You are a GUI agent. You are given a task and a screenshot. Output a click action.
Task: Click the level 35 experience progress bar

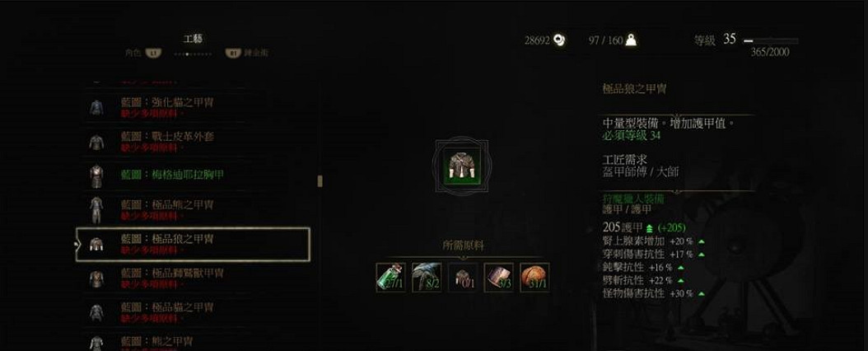point(771,41)
